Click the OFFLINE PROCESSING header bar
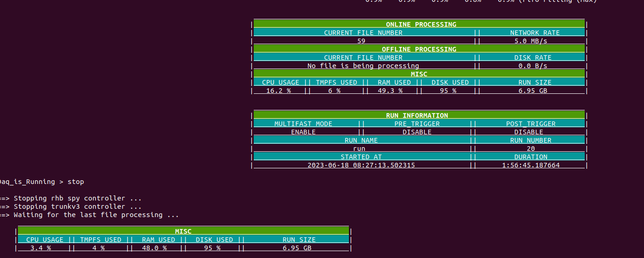The height and width of the screenshot is (258, 644). tap(419, 49)
